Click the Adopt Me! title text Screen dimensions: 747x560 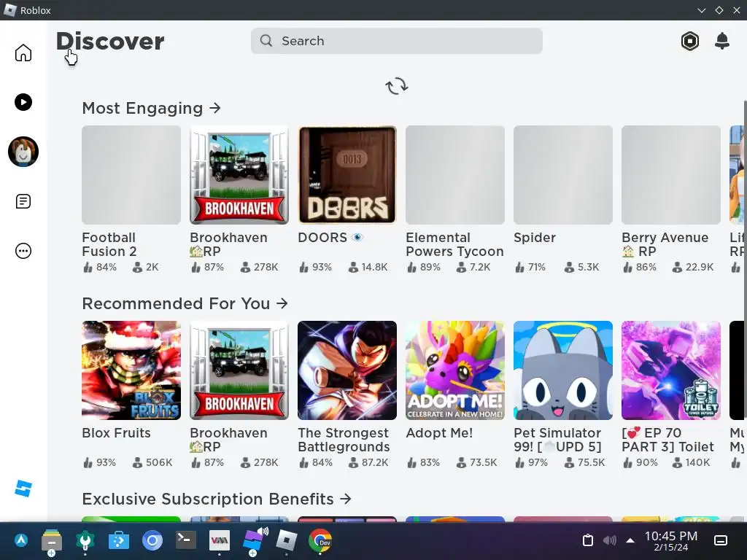pyautogui.click(x=439, y=433)
